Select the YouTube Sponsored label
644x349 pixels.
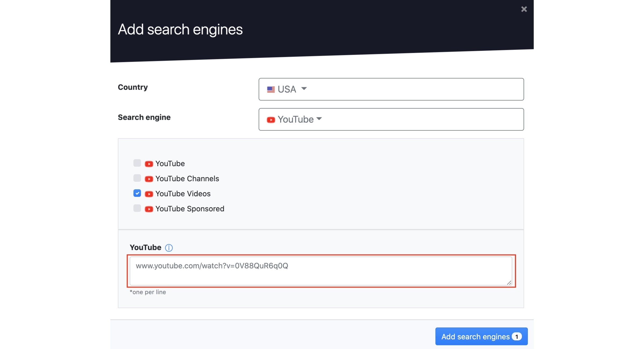[x=190, y=209]
